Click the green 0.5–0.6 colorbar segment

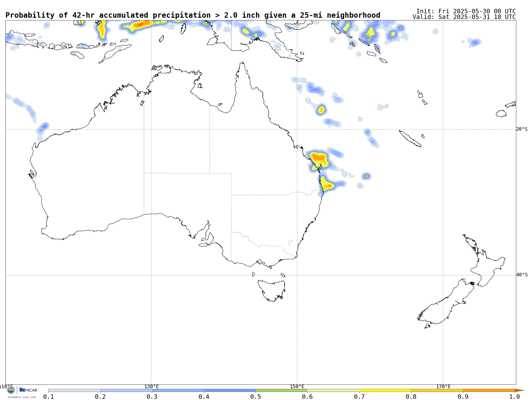[282, 390]
